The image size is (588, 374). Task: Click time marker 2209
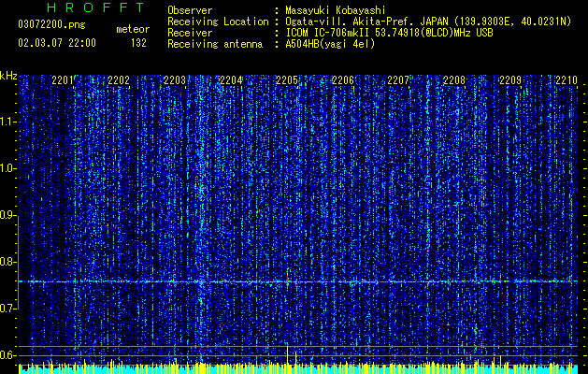coord(510,79)
